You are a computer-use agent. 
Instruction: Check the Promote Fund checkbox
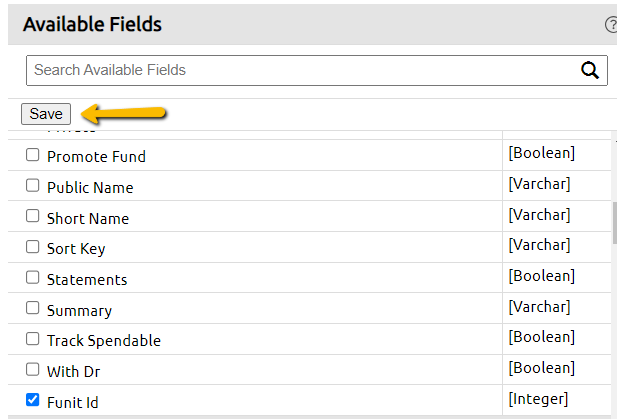33,155
